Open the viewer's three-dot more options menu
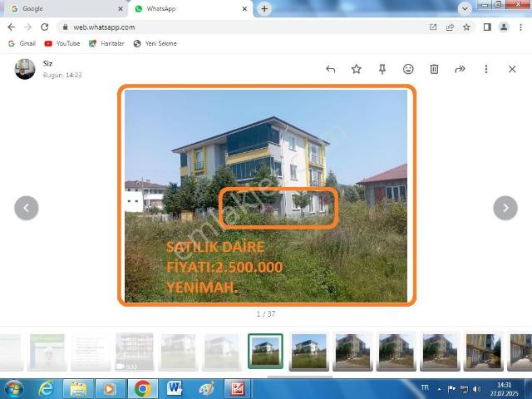 [x=486, y=69]
